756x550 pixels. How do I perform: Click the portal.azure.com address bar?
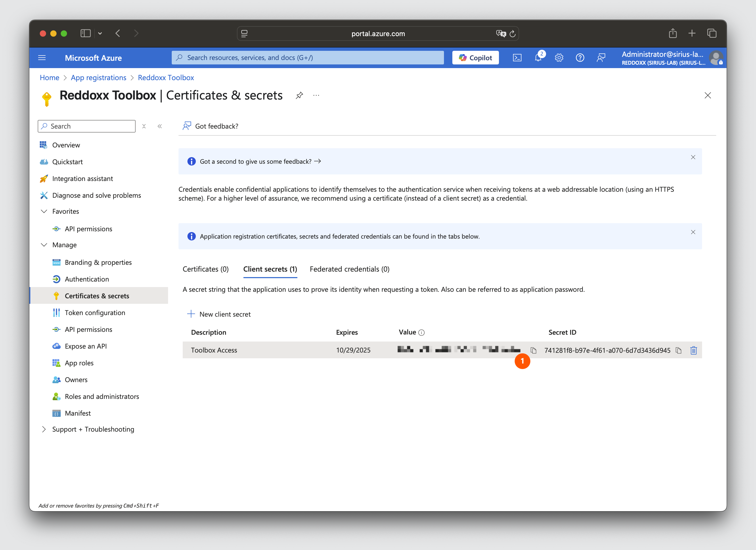(378, 33)
